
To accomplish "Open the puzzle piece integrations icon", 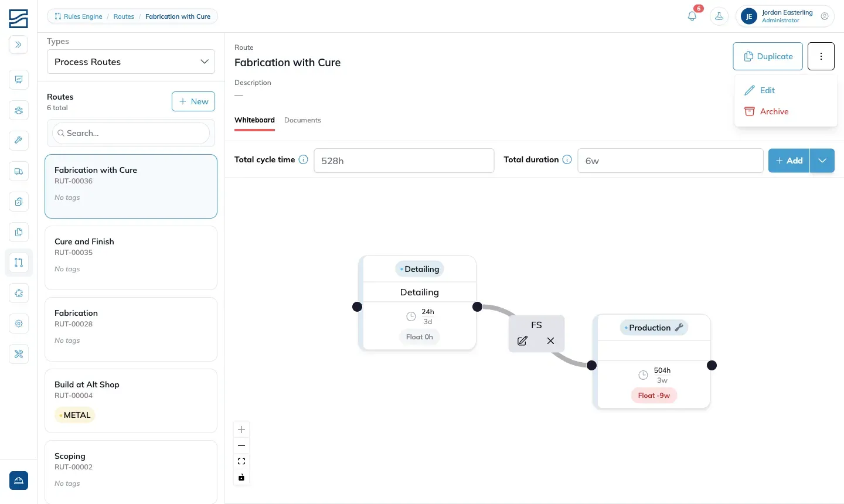I will (x=19, y=293).
